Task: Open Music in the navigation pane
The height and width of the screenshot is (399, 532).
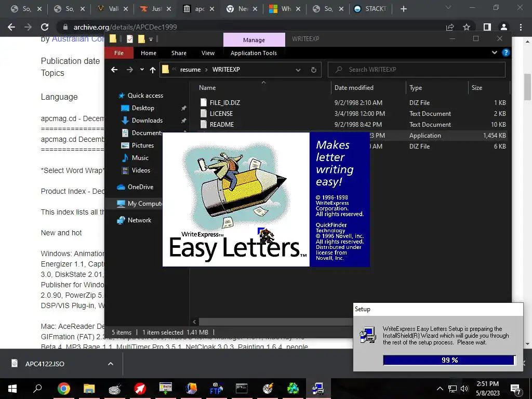Action: point(140,158)
